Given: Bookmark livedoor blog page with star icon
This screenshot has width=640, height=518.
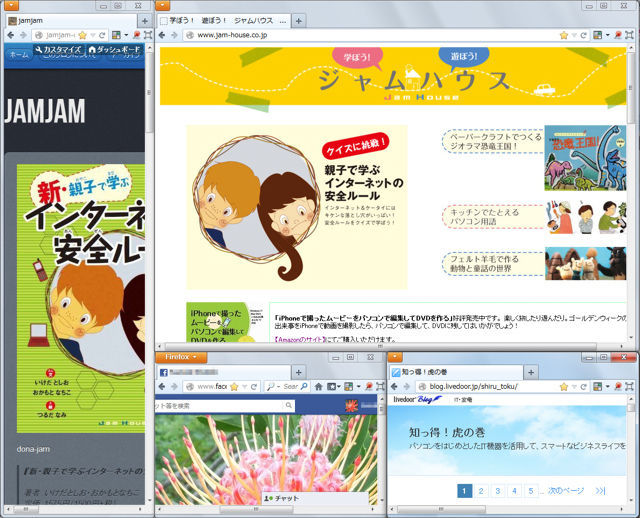Looking at the screenshot, I should 564,386.
